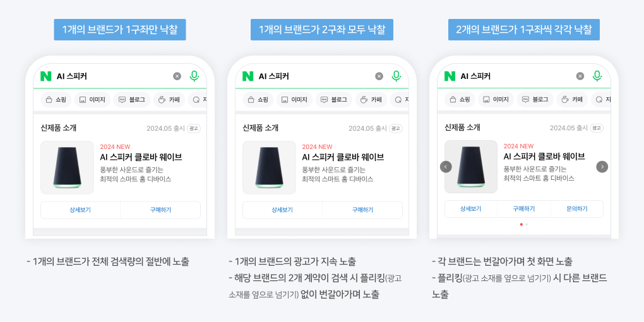The width and height of the screenshot is (644, 322).
Task: Go to next ad slide in right phone
Action: coord(602,167)
